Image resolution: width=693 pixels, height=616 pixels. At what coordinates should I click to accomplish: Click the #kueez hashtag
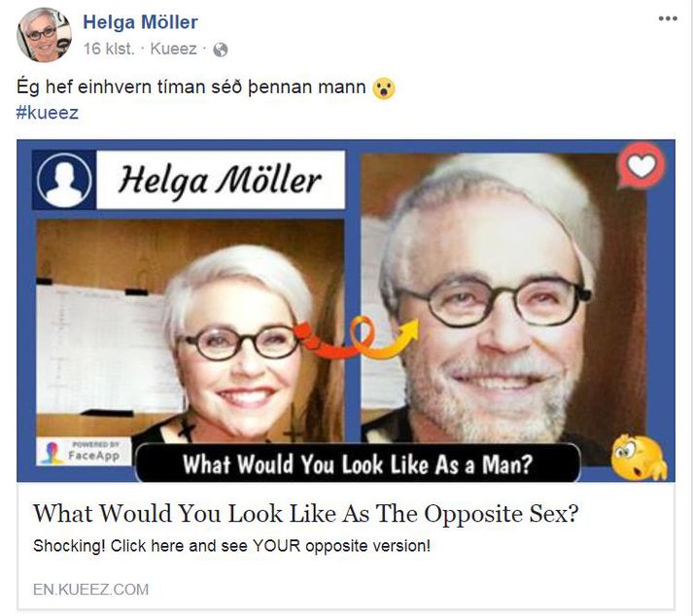[x=48, y=113]
